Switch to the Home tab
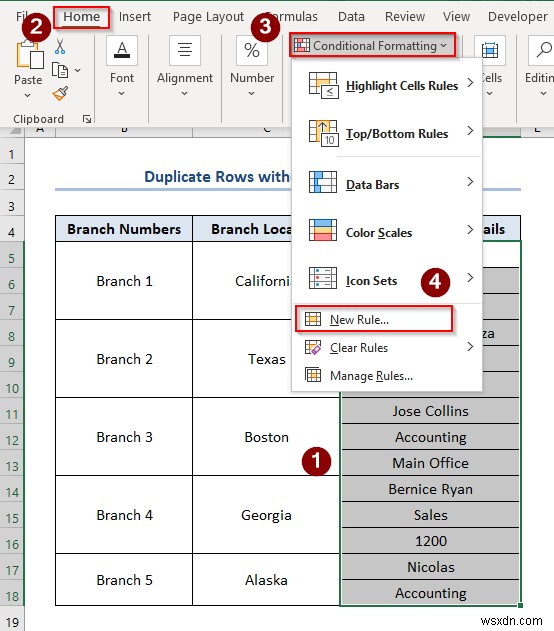The image size is (554, 631). pyautogui.click(x=82, y=17)
